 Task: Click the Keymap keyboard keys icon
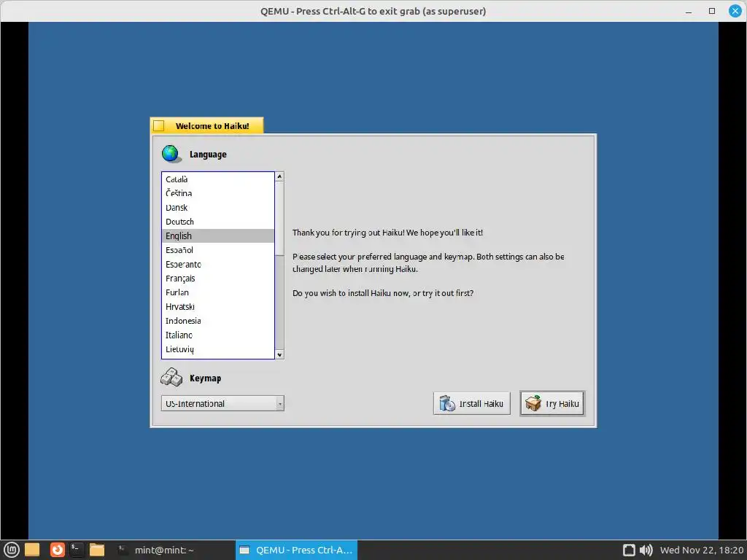click(x=171, y=377)
